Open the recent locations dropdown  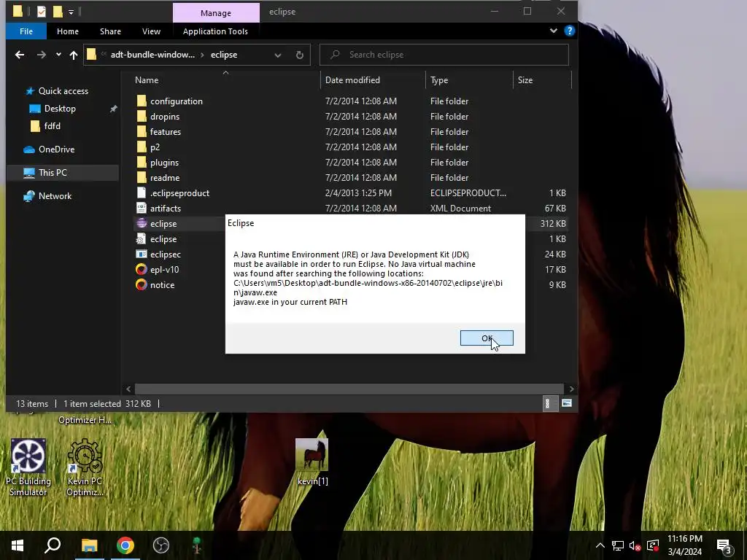(x=58, y=55)
